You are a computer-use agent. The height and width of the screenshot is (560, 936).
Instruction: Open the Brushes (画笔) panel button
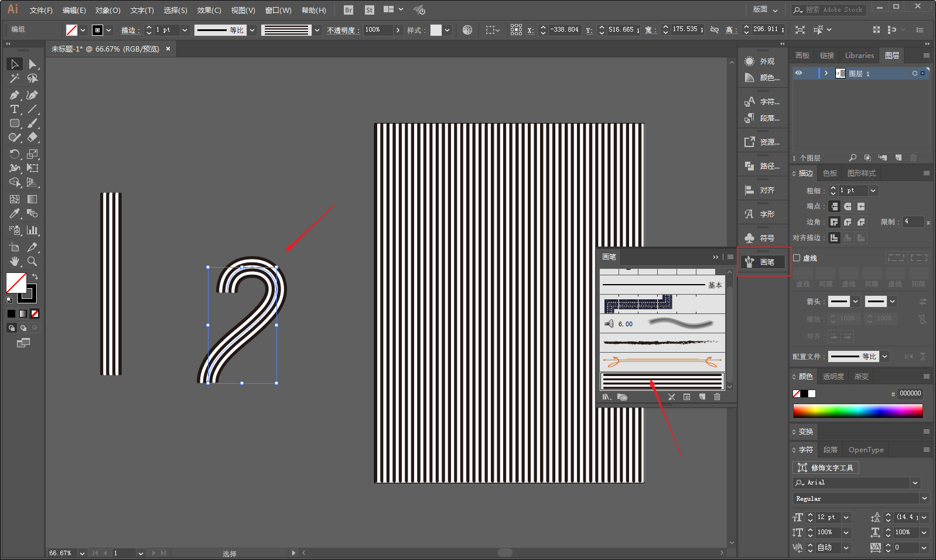[763, 262]
